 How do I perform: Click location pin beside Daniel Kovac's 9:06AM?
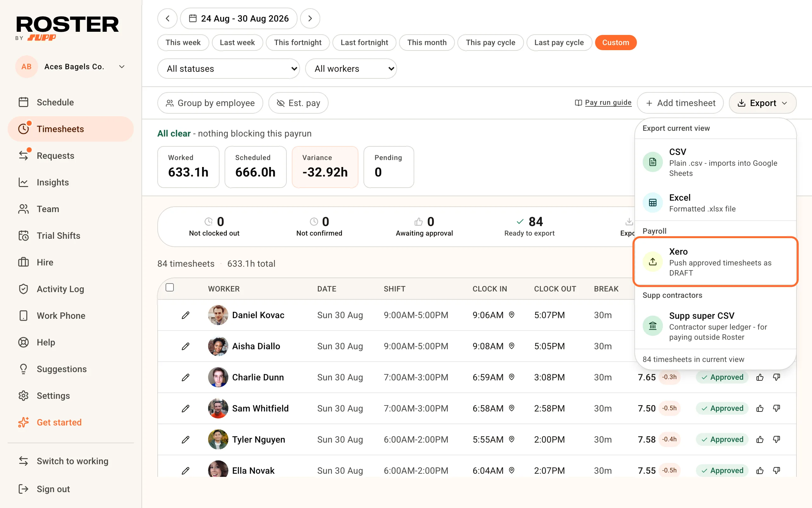(x=512, y=315)
